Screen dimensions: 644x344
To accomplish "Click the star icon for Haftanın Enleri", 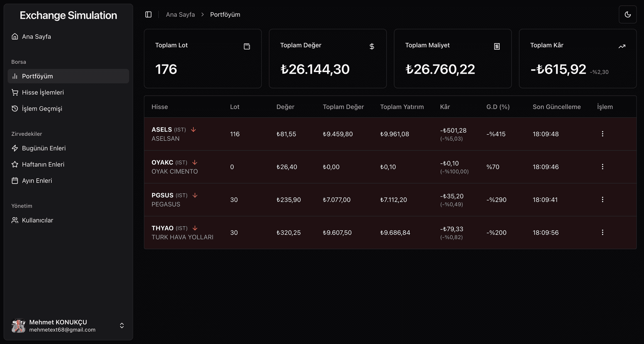I will (x=15, y=164).
